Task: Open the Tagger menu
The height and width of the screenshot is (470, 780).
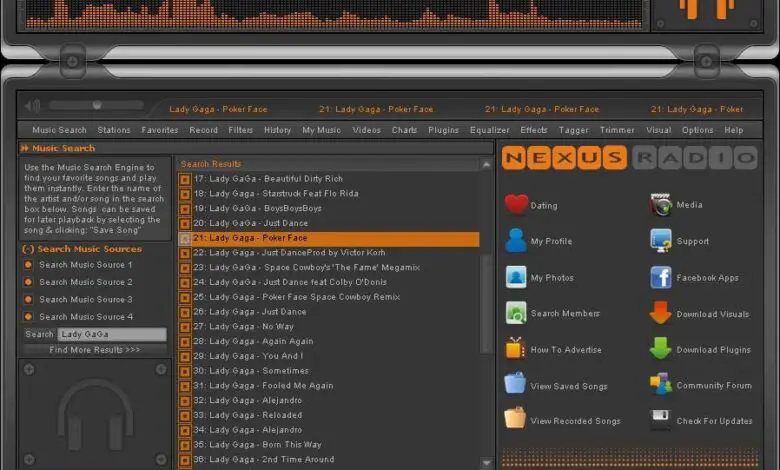Action: 574,130
